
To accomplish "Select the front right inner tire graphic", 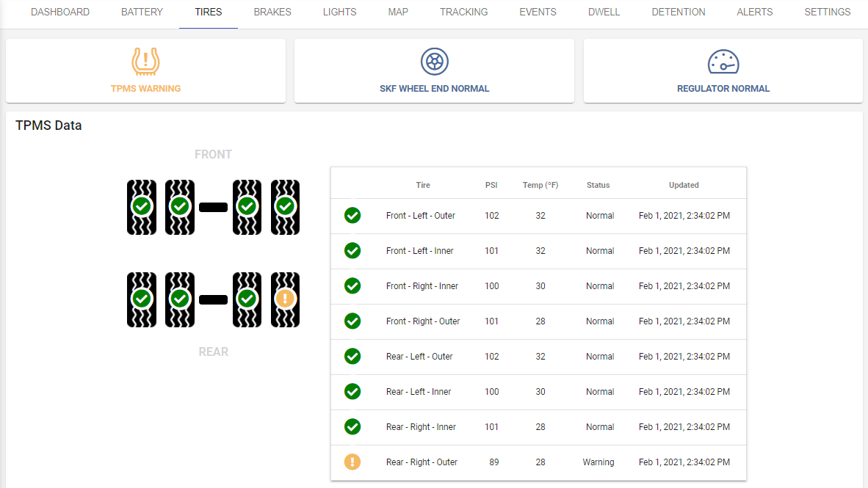I will point(247,208).
